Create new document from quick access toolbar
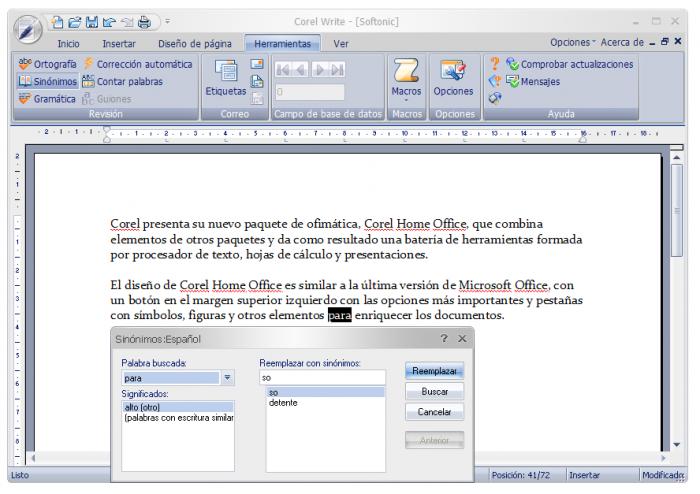The image size is (700, 494). (57, 22)
